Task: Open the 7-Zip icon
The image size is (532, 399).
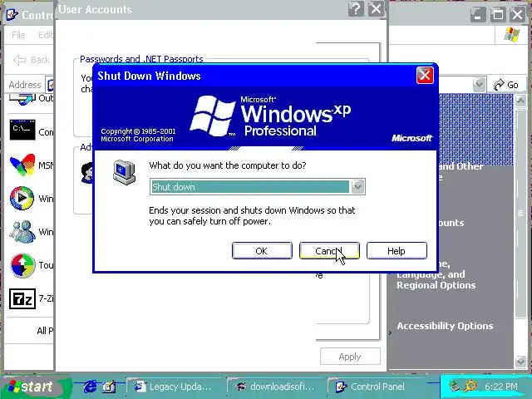Action: (x=22, y=298)
